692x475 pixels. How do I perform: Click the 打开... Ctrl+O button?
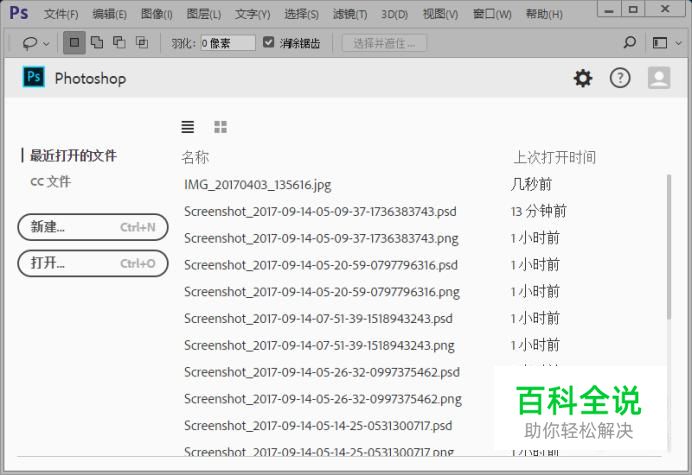click(x=93, y=264)
